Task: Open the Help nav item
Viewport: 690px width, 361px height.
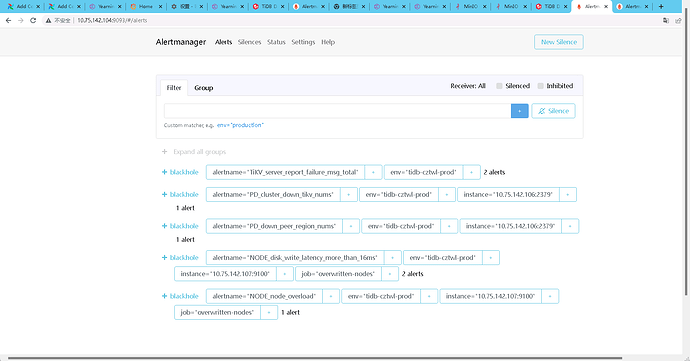Action: tap(328, 42)
